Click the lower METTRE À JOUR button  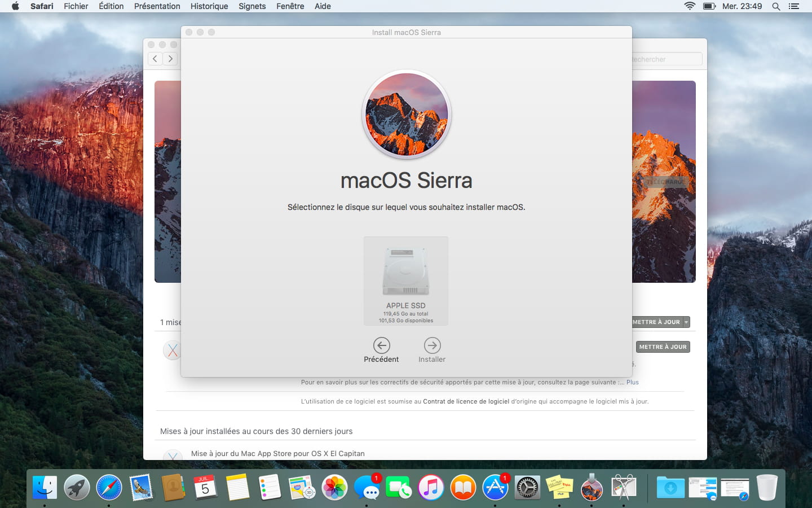point(663,347)
